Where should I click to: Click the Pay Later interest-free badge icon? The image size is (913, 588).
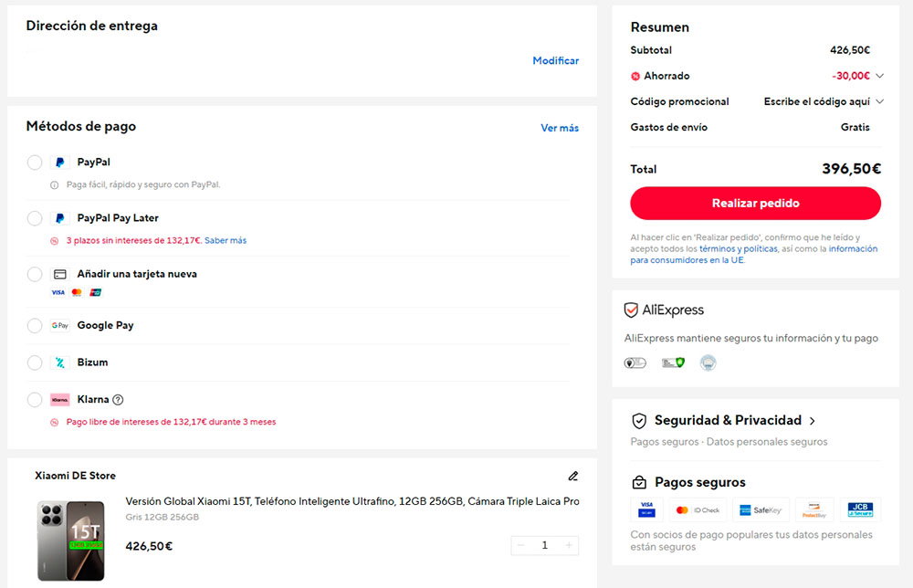click(54, 241)
